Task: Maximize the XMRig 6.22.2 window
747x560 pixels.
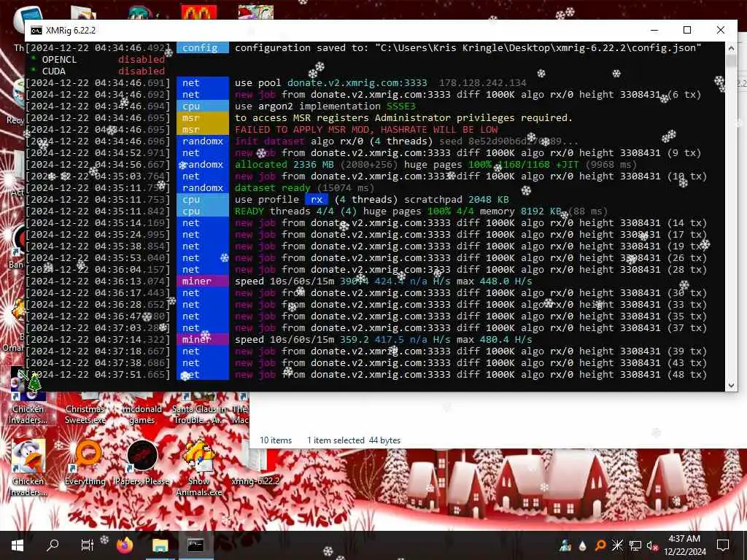Action: 687,30
